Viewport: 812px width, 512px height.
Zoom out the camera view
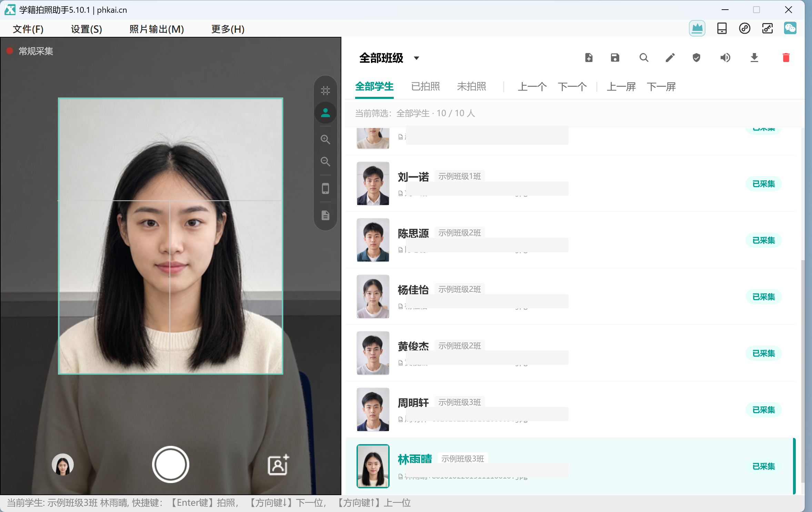pyautogui.click(x=325, y=162)
